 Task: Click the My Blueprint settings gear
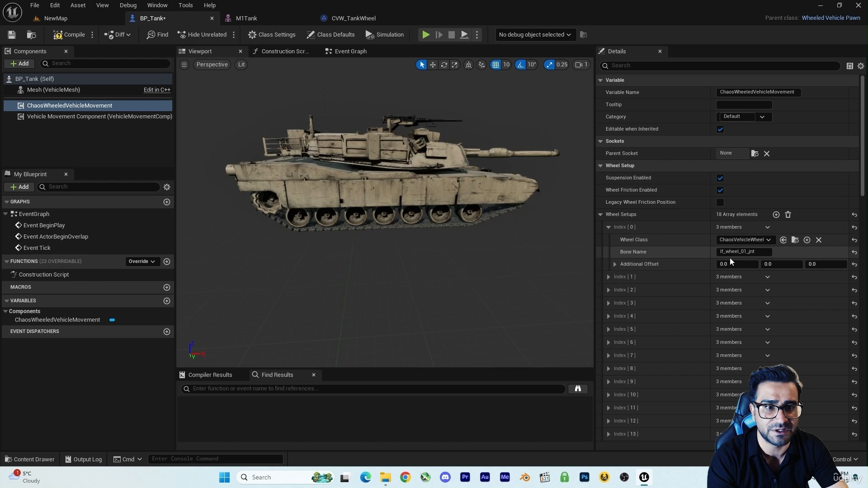(167, 187)
